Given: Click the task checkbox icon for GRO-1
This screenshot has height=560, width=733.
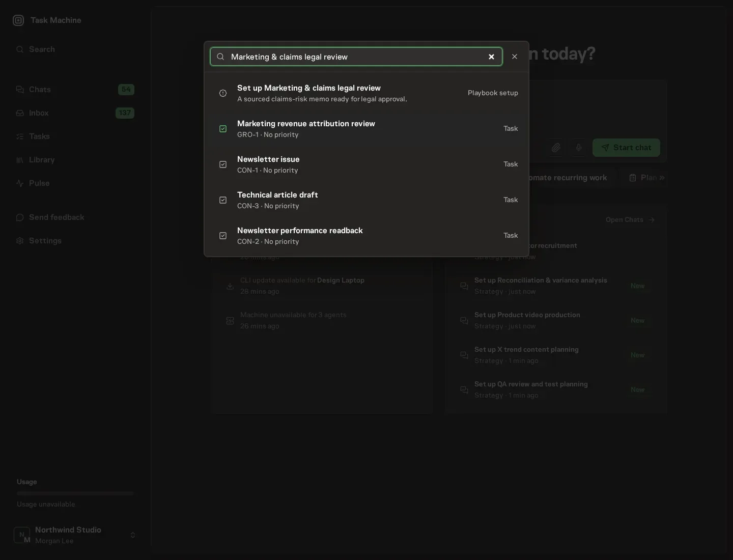Looking at the screenshot, I should (x=223, y=129).
